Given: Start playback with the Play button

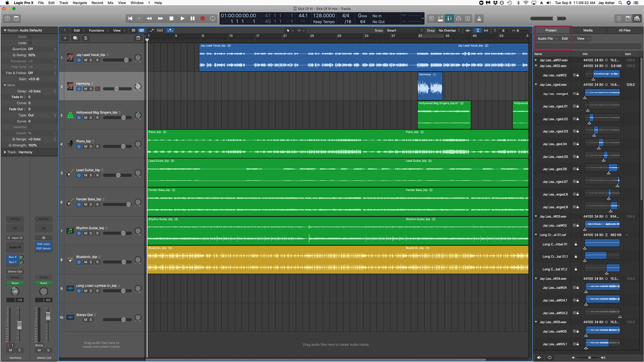Looking at the screenshot, I should point(182,18).
